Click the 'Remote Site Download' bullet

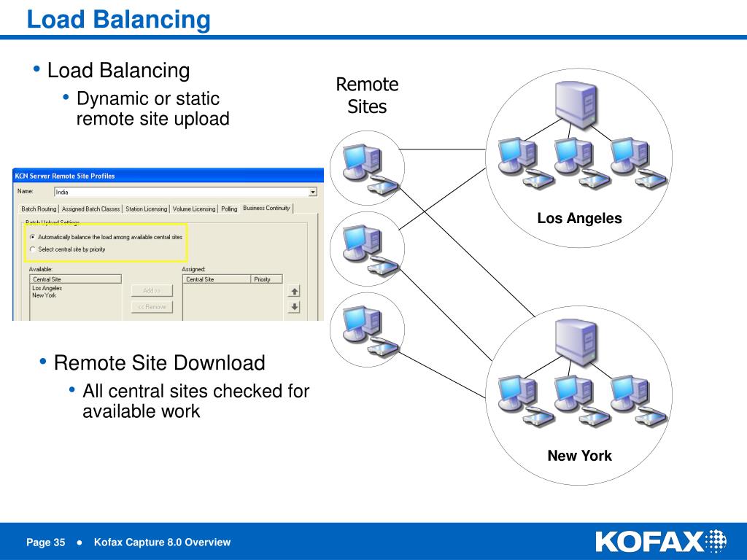tap(159, 363)
